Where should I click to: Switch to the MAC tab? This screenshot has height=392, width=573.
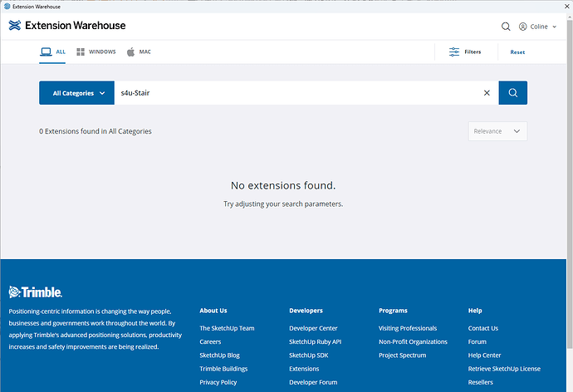click(139, 51)
